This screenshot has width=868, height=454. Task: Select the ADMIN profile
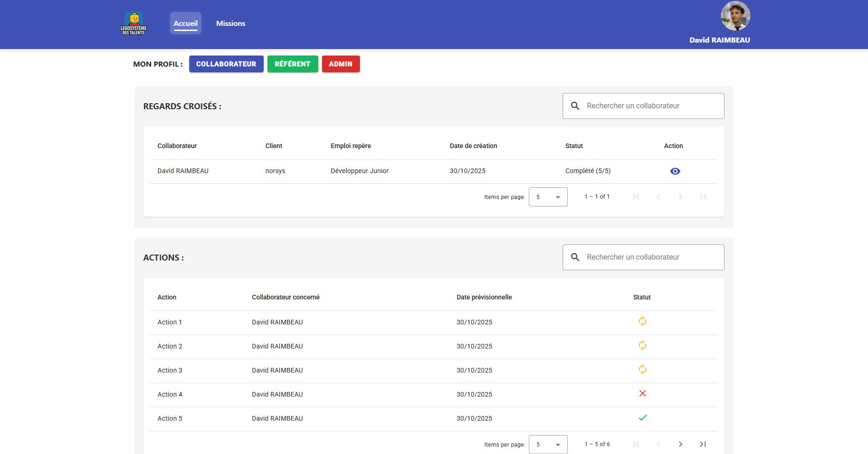click(341, 64)
